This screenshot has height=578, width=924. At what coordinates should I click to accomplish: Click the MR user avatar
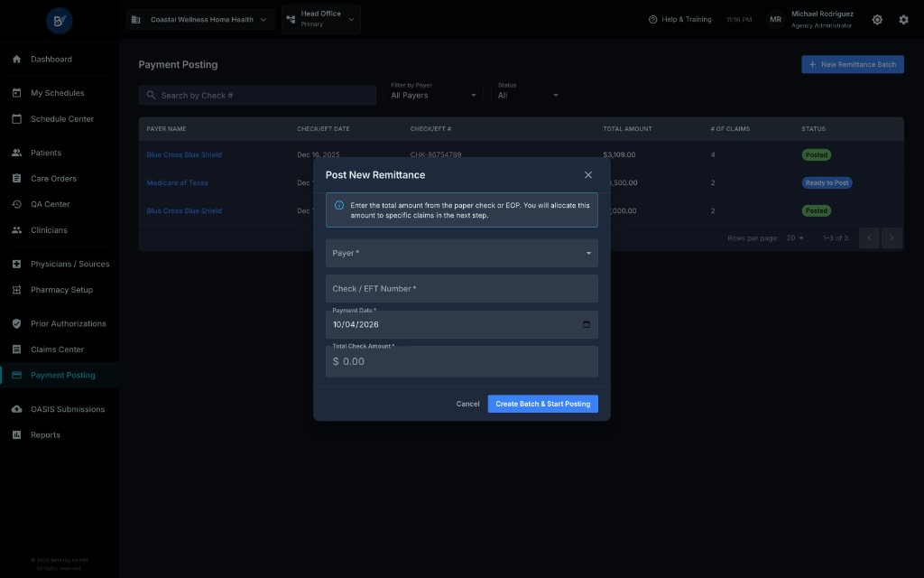(x=775, y=20)
